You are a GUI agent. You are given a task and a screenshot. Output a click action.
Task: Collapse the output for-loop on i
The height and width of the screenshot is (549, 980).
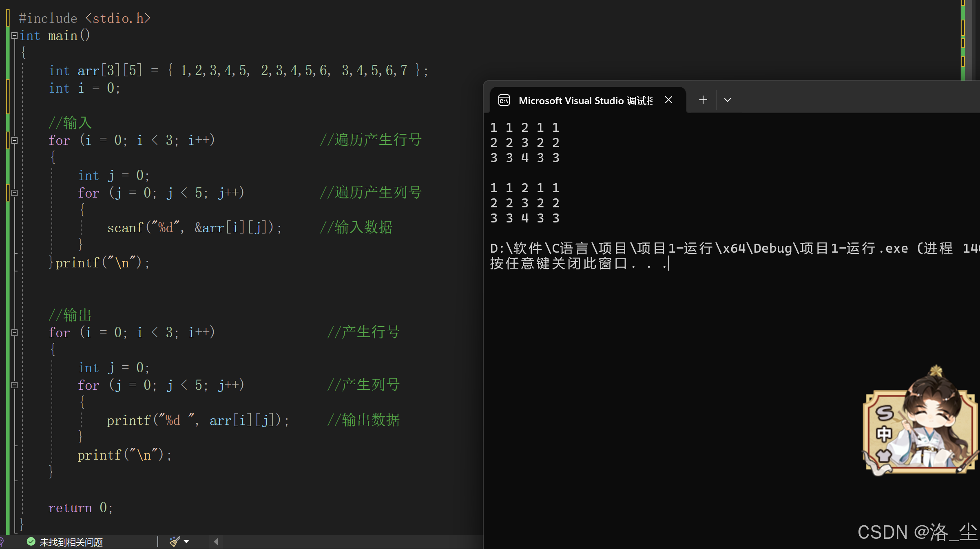point(14,332)
